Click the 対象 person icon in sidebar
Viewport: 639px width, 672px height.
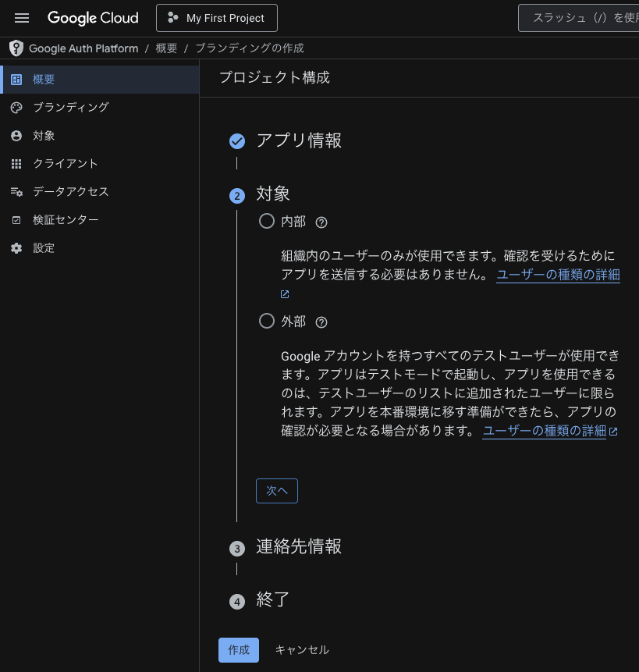coord(16,136)
